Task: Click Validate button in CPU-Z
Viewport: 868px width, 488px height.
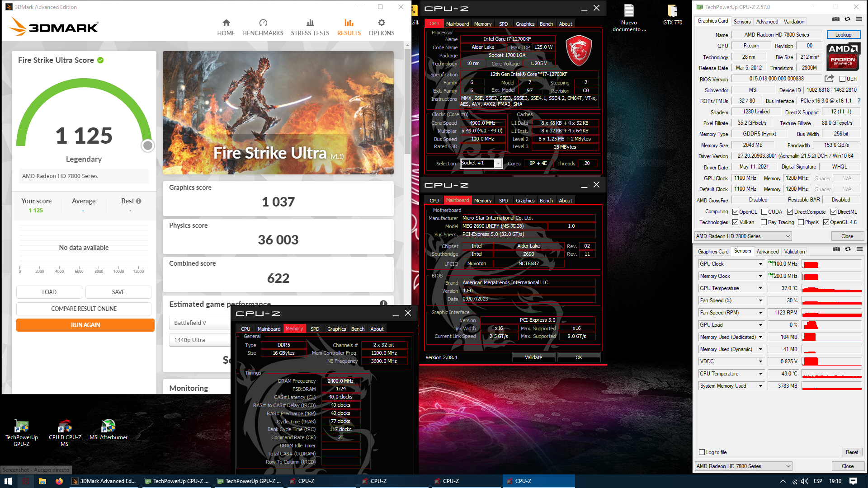Action: pos(533,357)
